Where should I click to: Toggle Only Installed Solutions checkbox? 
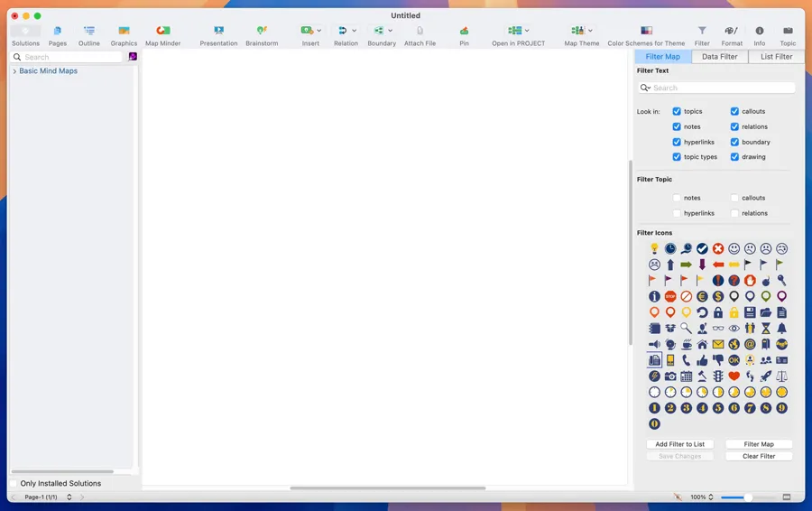(x=14, y=484)
